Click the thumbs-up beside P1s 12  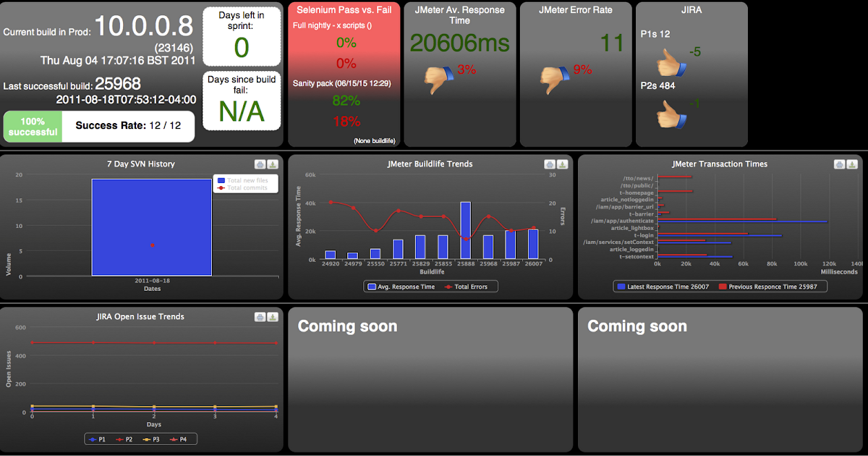(x=671, y=62)
